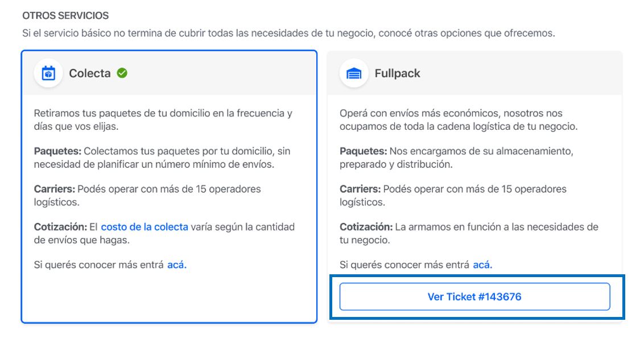Follow the 'acá' link in the Fullpack card
The image size is (644, 342).
click(x=482, y=265)
